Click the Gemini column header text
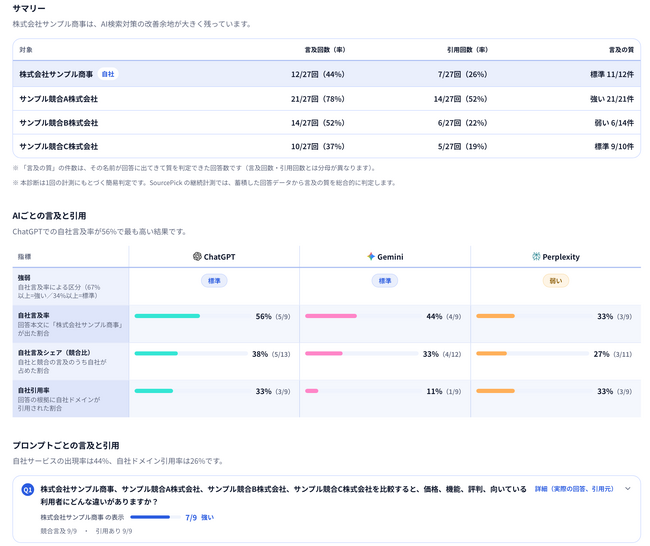 click(390, 257)
